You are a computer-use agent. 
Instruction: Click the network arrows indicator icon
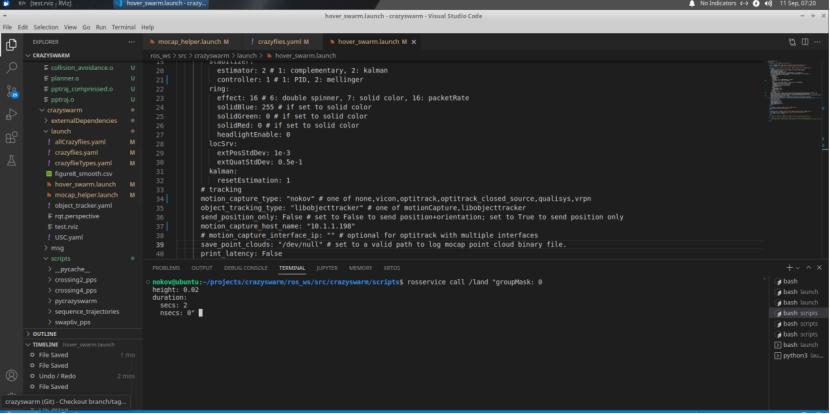744,4
